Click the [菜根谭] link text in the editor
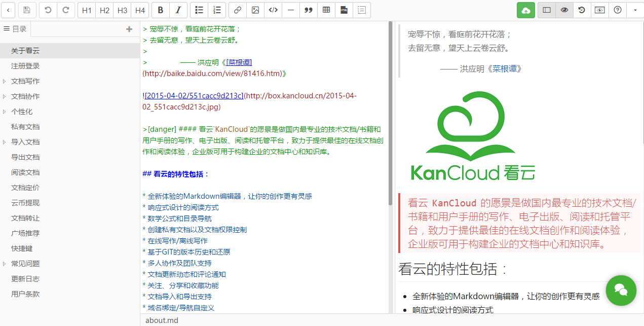 point(239,62)
